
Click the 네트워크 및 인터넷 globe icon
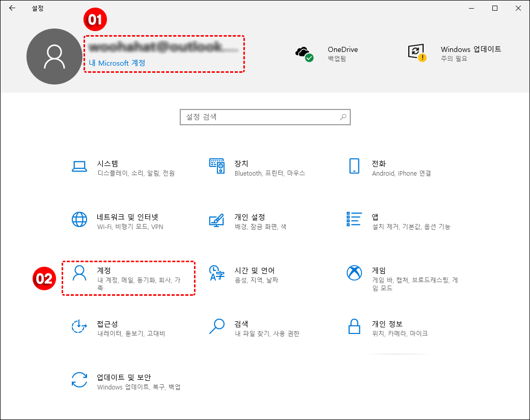(x=79, y=219)
